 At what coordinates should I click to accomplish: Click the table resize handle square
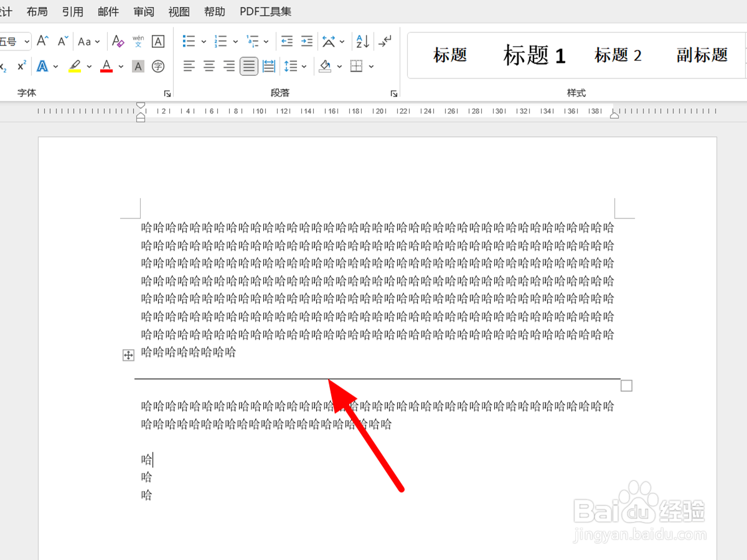coord(627,386)
